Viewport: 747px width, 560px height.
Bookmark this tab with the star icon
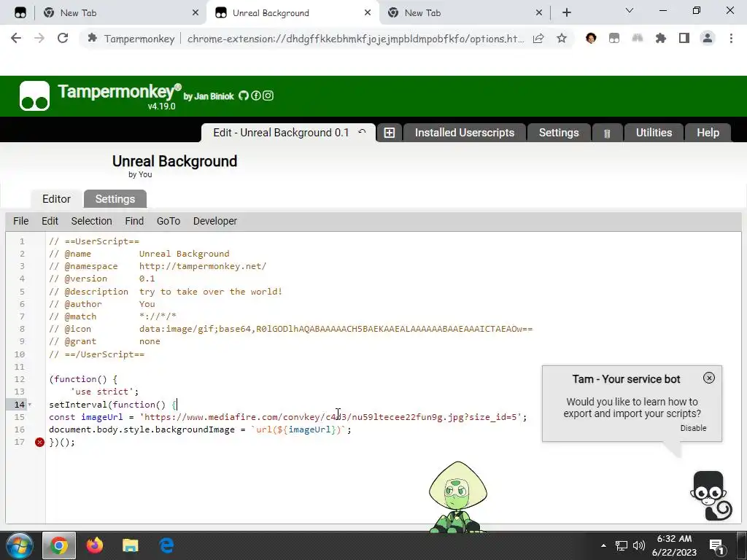[x=562, y=39]
